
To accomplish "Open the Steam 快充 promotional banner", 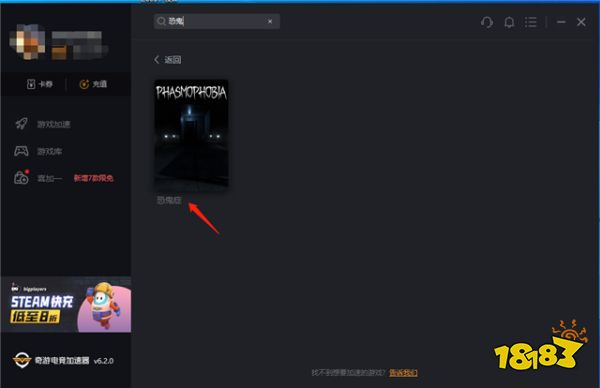I will tap(66, 305).
